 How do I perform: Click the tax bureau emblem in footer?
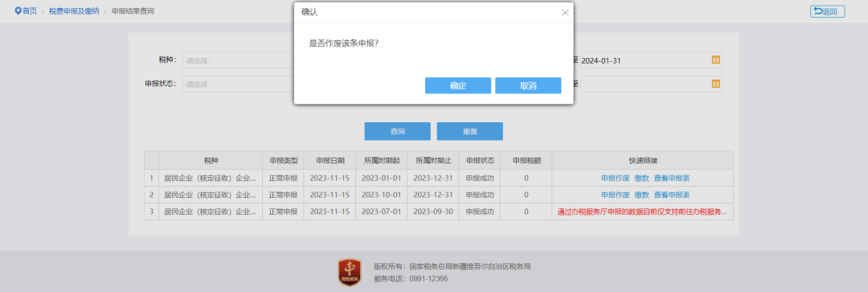(x=350, y=273)
